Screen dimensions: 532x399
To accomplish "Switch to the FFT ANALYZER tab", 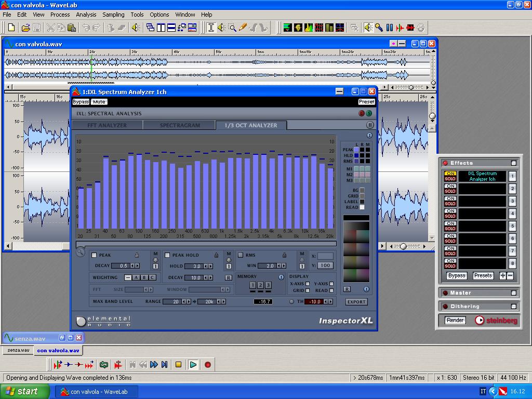I will 107,125.
